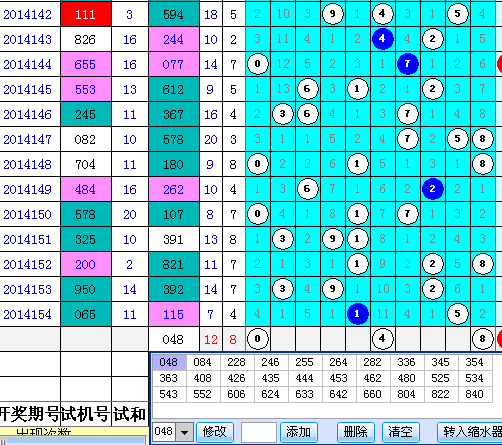Select the highlighted 048 list cell
This screenshot has width=502, height=445.
pyautogui.click(x=169, y=362)
